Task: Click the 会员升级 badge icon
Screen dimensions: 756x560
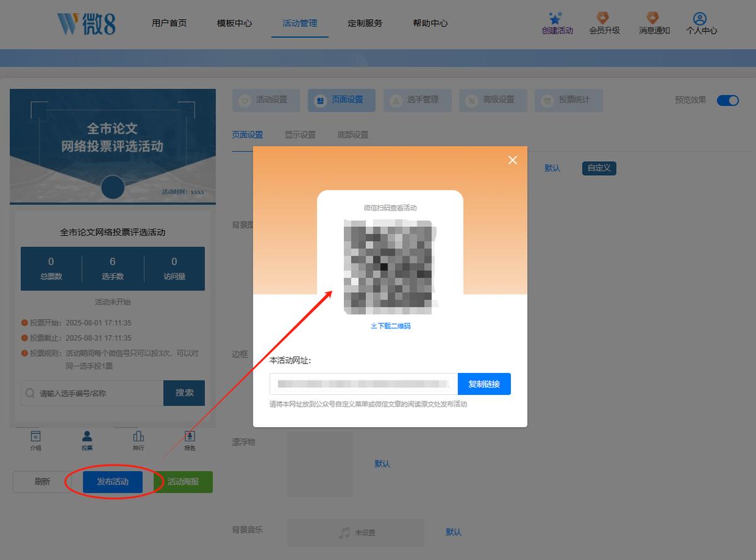Action: tap(604, 18)
